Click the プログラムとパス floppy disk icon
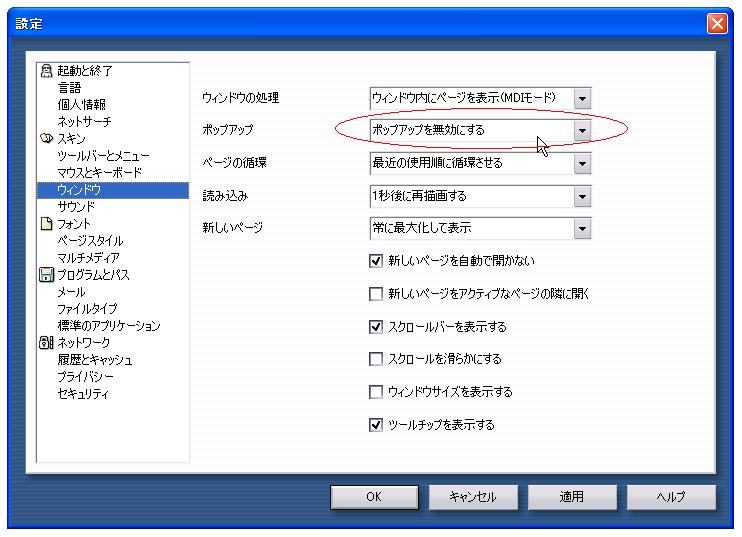This screenshot has width=742, height=537. coord(46,274)
